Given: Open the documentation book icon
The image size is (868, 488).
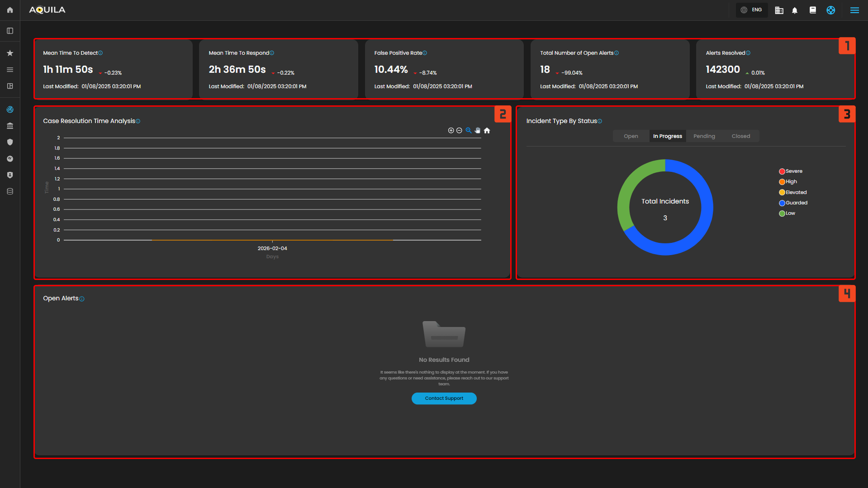Looking at the screenshot, I should click(812, 10).
